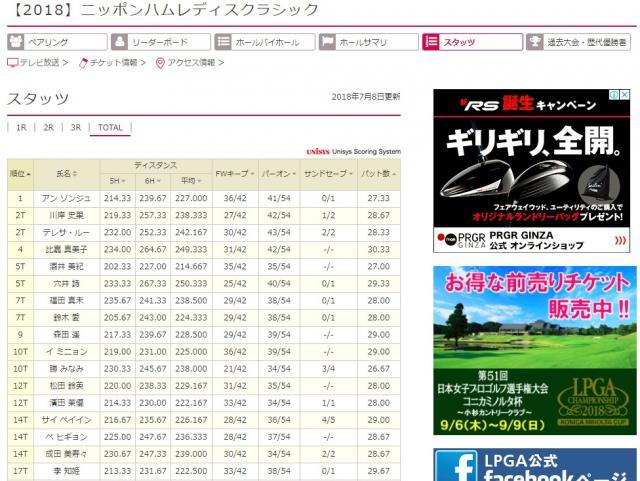This screenshot has height=481, width=640.
Task: Click player name アン ソンジュ
Action: (66, 198)
